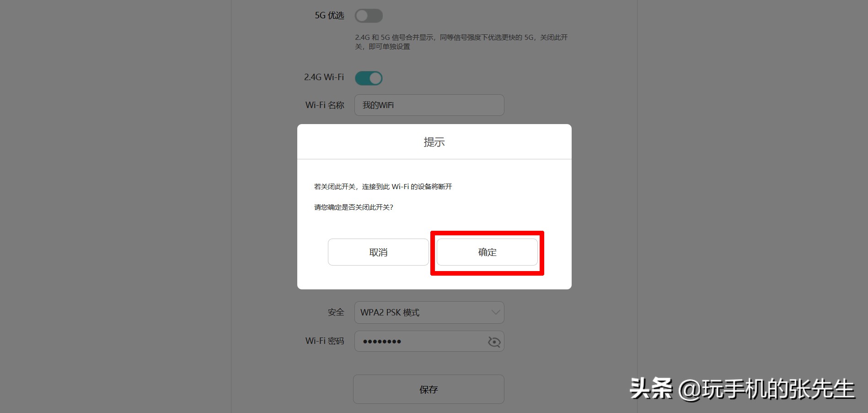Image resolution: width=868 pixels, height=413 pixels.
Task: Click into the Wi-Fi 密码 field
Action: tap(429, 341)
